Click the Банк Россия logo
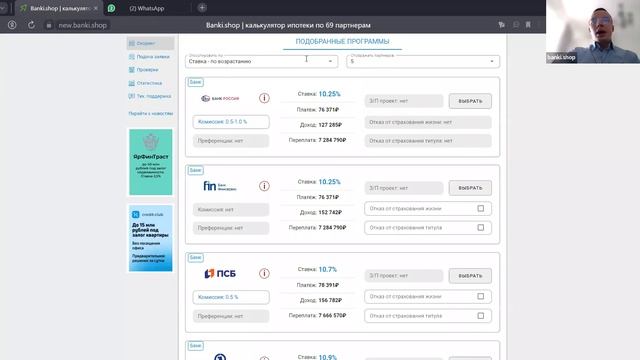 click(x=220, y=98)
